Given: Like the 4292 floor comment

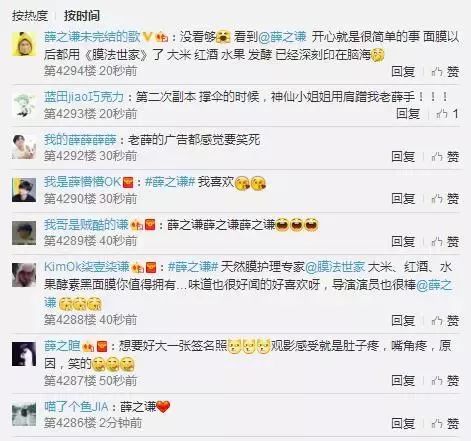Looking at the screenshot, I should click(445, 156).
